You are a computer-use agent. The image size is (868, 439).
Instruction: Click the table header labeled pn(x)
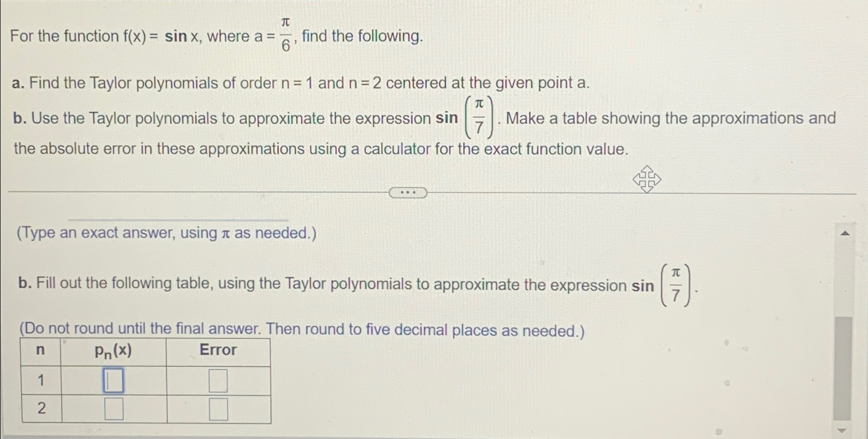point(113,350)
